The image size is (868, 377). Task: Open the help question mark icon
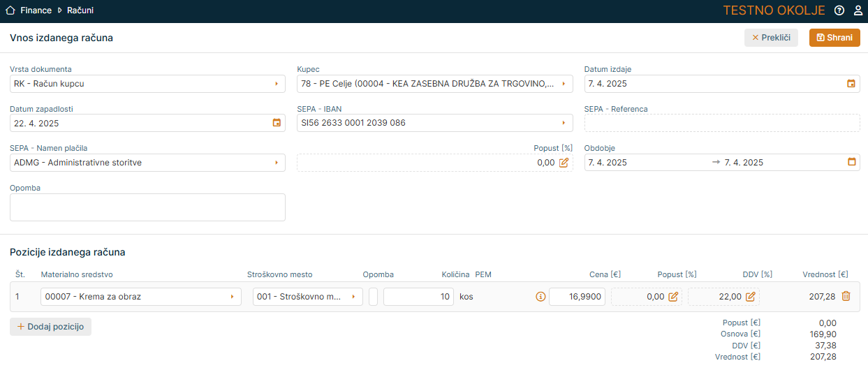[839, 10]
